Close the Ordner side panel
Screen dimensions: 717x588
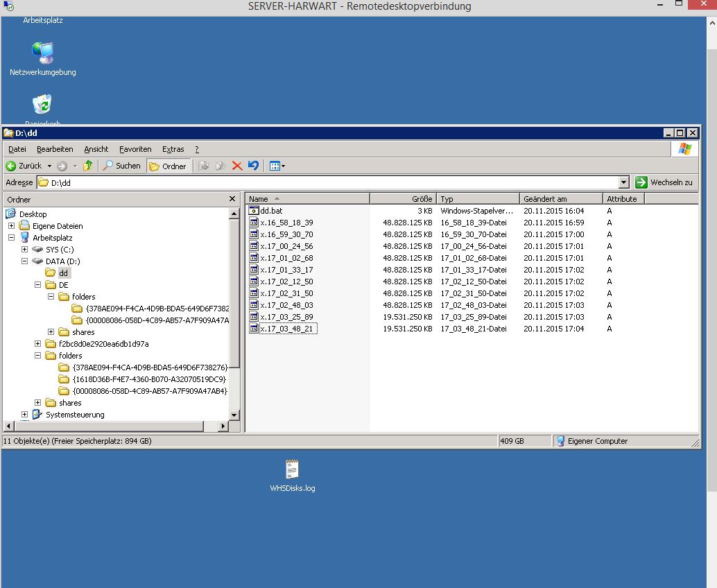point(232,199)
